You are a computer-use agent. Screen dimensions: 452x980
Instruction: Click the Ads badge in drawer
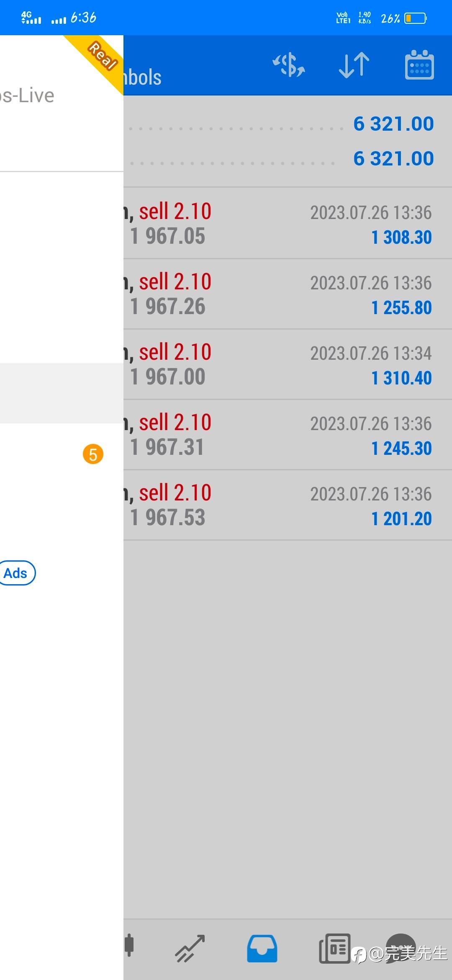17,573
